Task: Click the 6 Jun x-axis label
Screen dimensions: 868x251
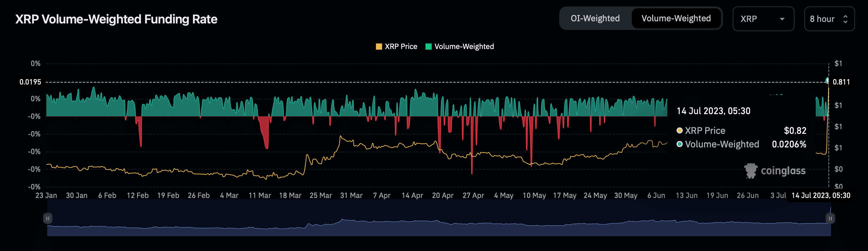Action: pyautogui.click(x=656, y=195)
